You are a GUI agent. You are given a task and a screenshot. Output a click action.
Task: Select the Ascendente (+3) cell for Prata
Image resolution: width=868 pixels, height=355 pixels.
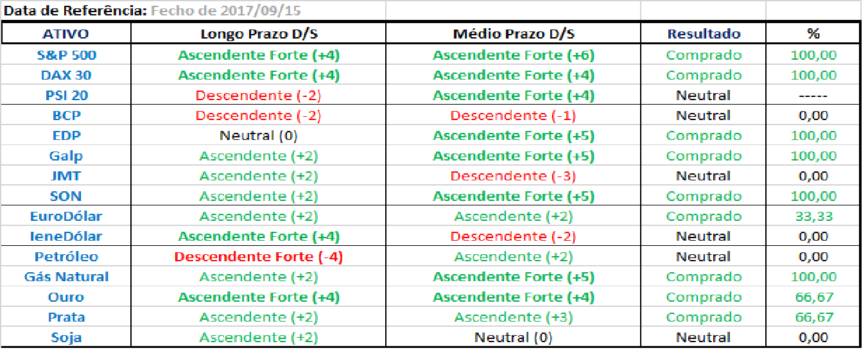click(x=513, y=317)
